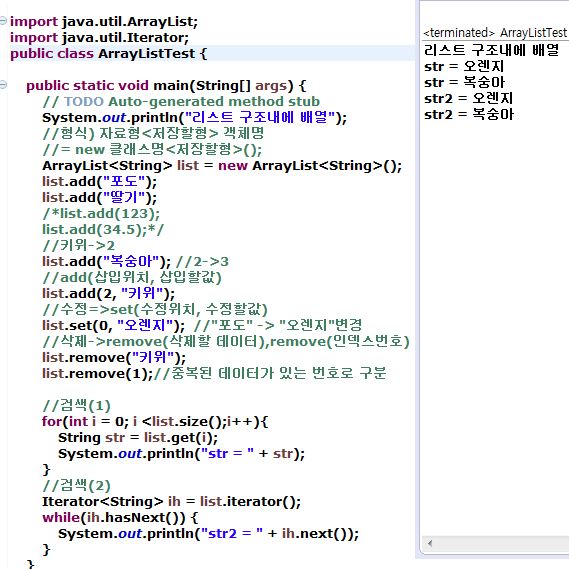Place cursor on list.add(2, "키위") line
569x569 pixels.
(109, 293)
